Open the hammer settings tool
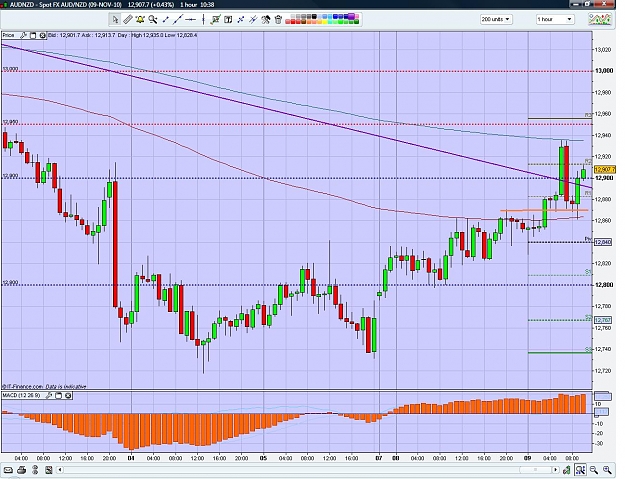The image size is (625, 479). coord(266,19)
